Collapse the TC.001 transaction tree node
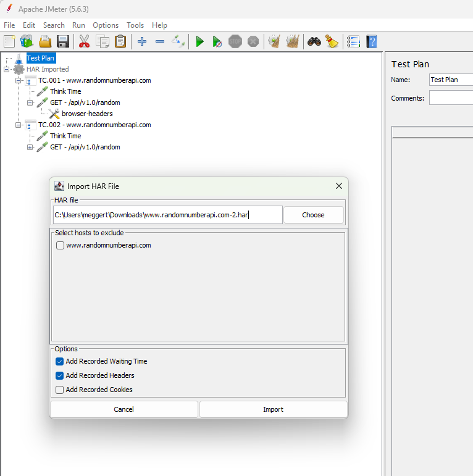The height and width of the screenshot is (476, 473). pos(19,80)
